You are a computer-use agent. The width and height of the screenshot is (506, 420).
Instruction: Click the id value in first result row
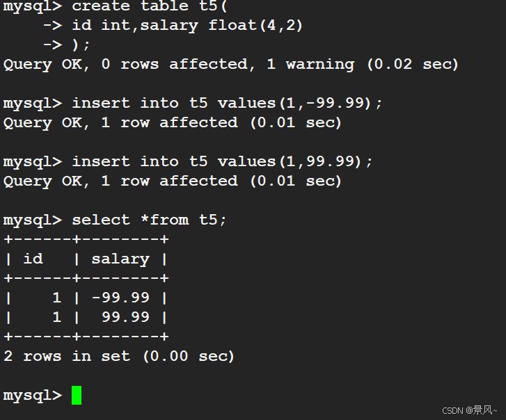56,298
